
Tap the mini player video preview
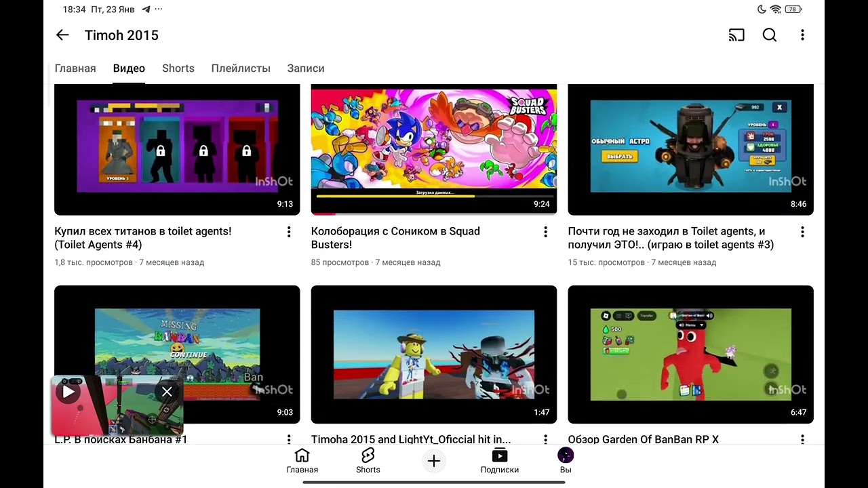pyautogui.click(x=117, y=405)
